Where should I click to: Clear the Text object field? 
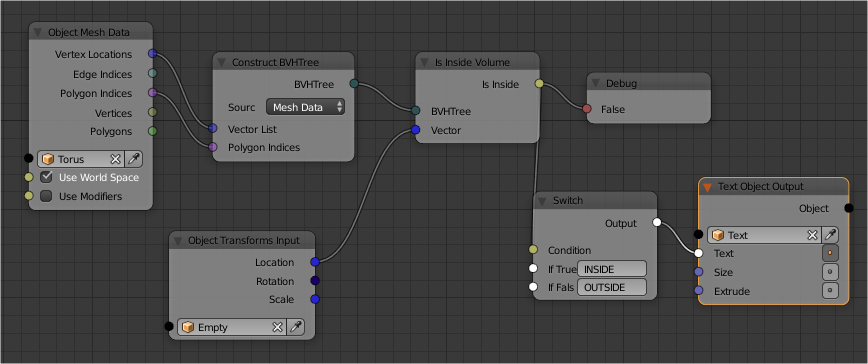tap(812, 235)
